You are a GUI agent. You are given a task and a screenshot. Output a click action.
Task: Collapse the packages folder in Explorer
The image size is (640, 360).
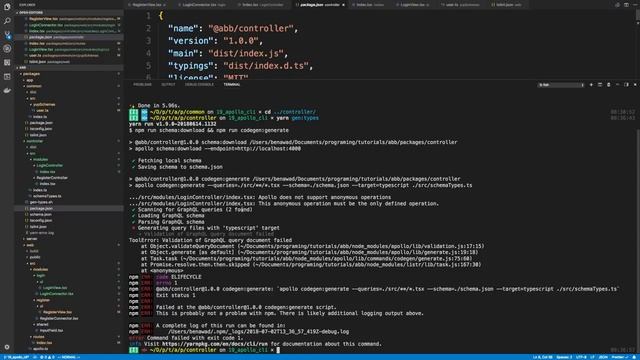pyautogui.click(x=31, y=74)
